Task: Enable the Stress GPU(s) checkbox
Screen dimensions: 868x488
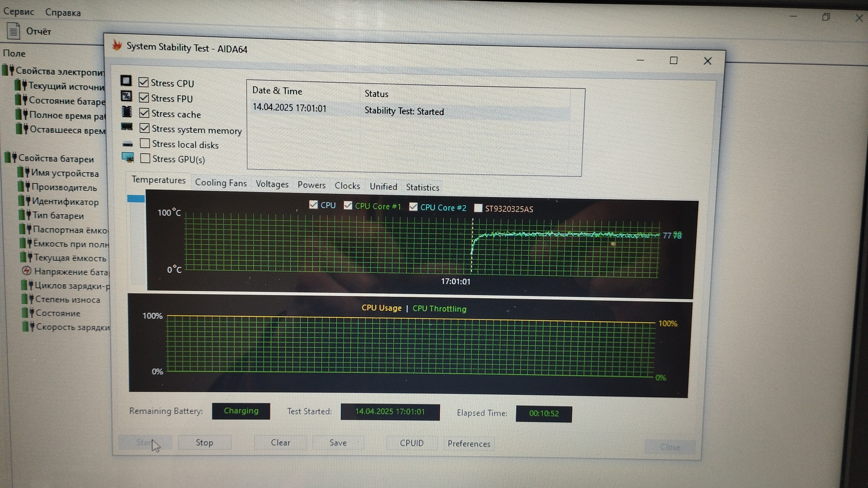Action: [x=145, y=159]
